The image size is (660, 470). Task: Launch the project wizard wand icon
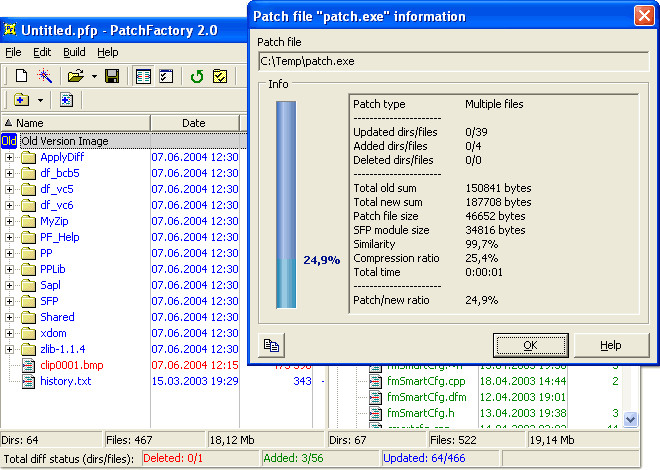tap(45, 76)
